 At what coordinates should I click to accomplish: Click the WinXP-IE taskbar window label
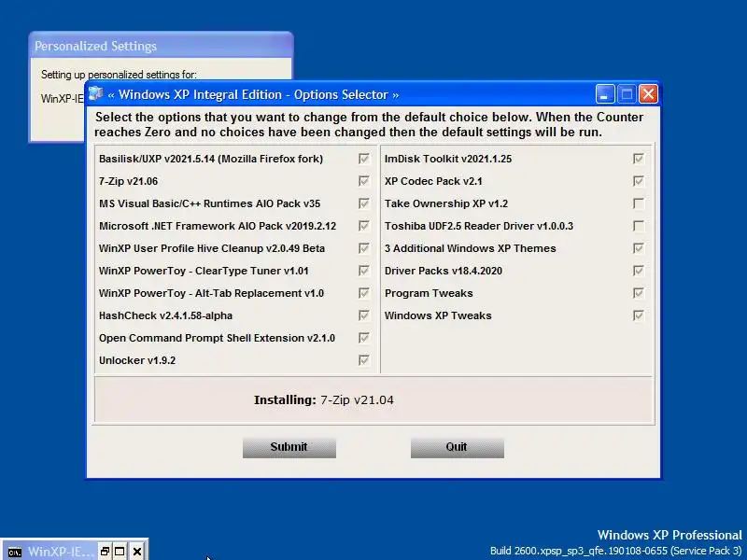[61, 552]
